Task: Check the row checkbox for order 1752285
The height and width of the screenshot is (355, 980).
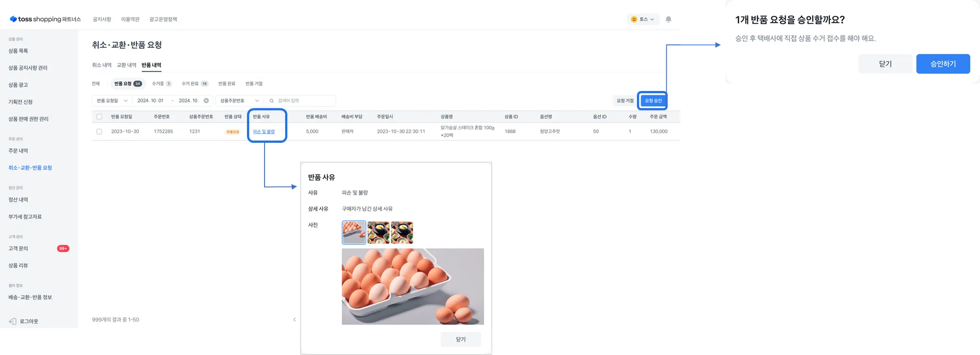Action: coord(99,131)
